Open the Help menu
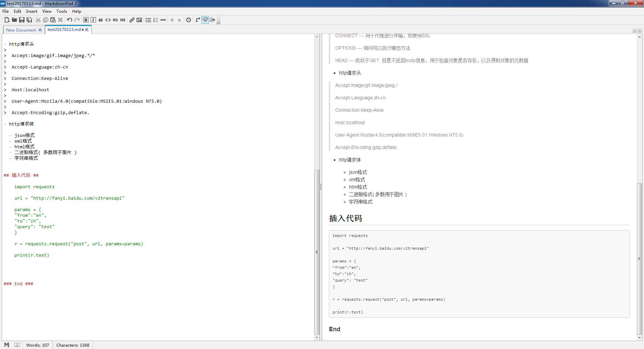Image resolution: width=644 pixels, height=349 pixels. (77, 11)
